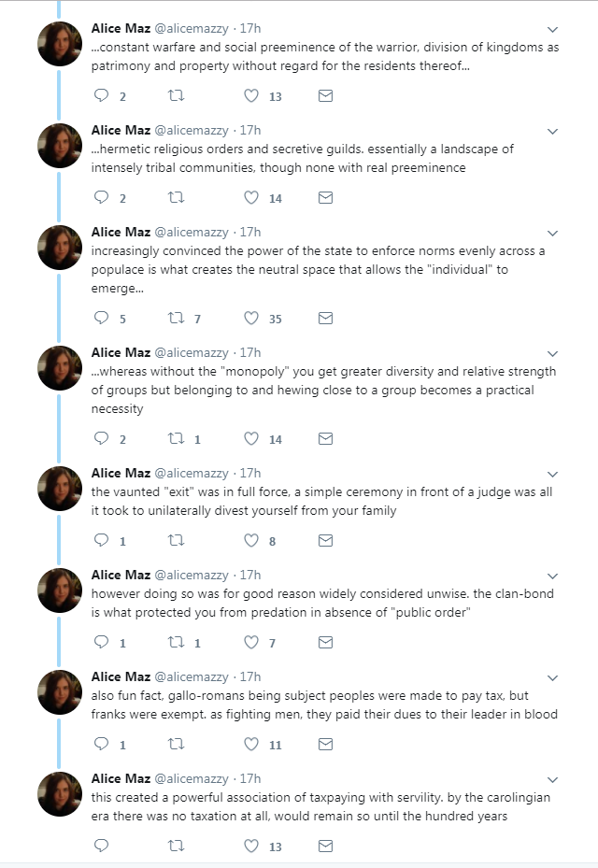Send the 'monopoly' tweet by direct message

click(x=325, y=439)
